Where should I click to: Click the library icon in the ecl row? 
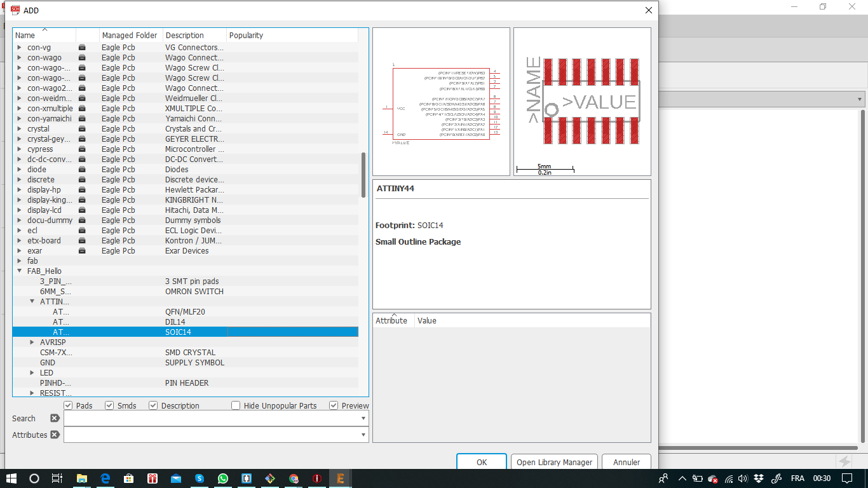pyautogui.click(x=82, y=231)
